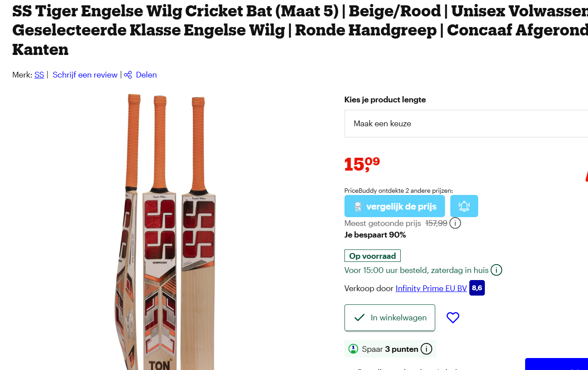Open seller page Infinity Prime EU BV
The image size is (588, 370).
431,288
